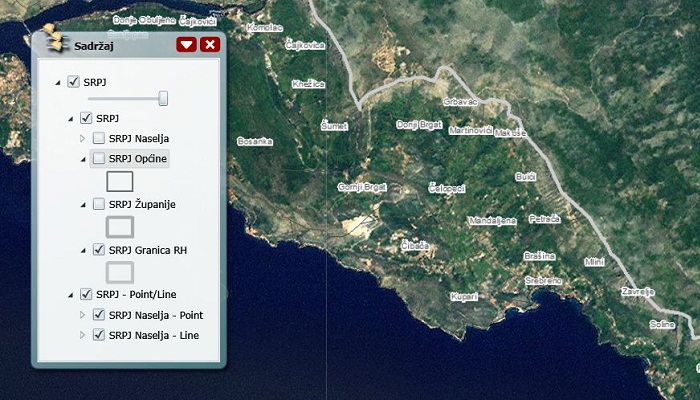Enable the SRPJ Općine layer checkbox
The width and height of the screenshot is (700, 400).
(99, 158)
